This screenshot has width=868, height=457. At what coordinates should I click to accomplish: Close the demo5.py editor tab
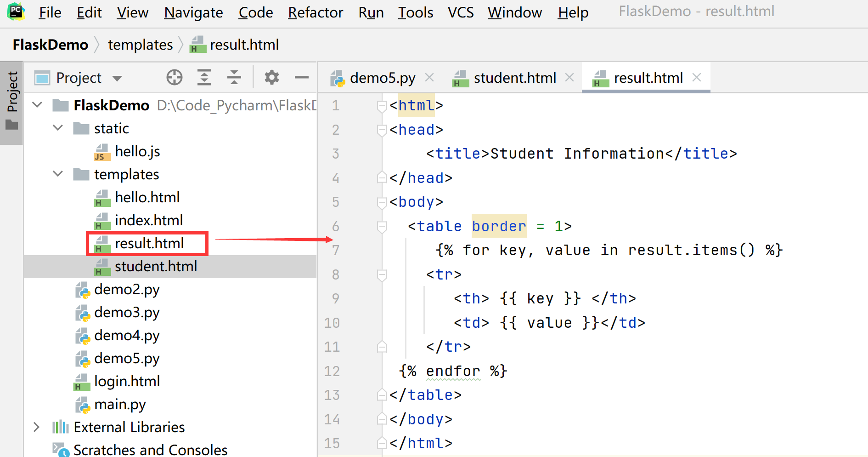pyautogui.click(x=429, y=78)
